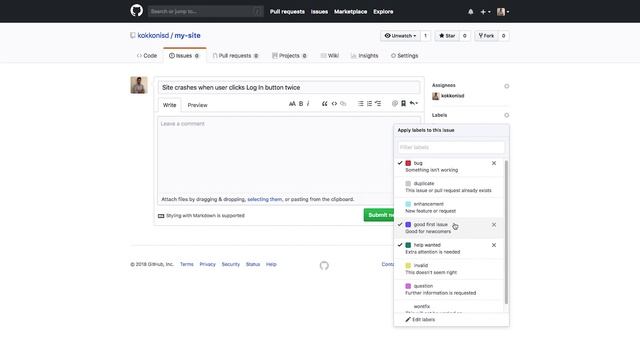
Task: Remove the good first issue label X
Action: click(x=494, y=225)
